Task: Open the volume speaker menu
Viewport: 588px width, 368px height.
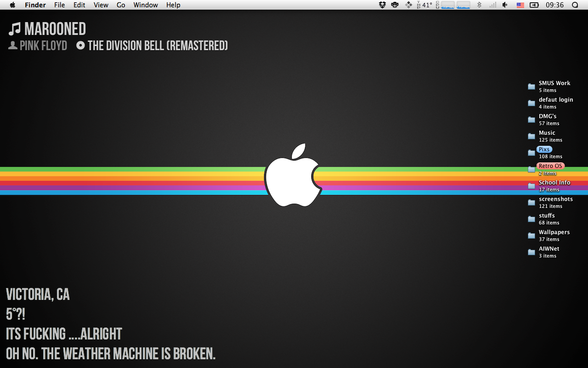Action: pyautogui.click(x=505, y=5)
